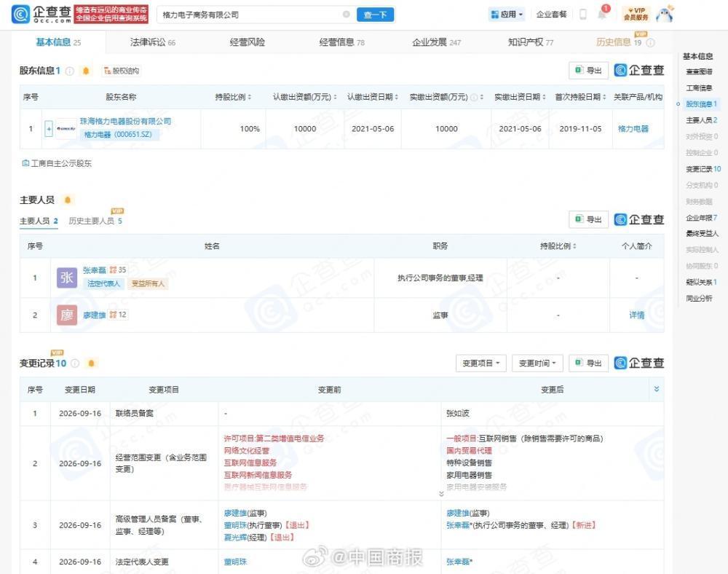728x574 pixels.
Task: Click the 法定代表人 tag
Action: point(103,283)
